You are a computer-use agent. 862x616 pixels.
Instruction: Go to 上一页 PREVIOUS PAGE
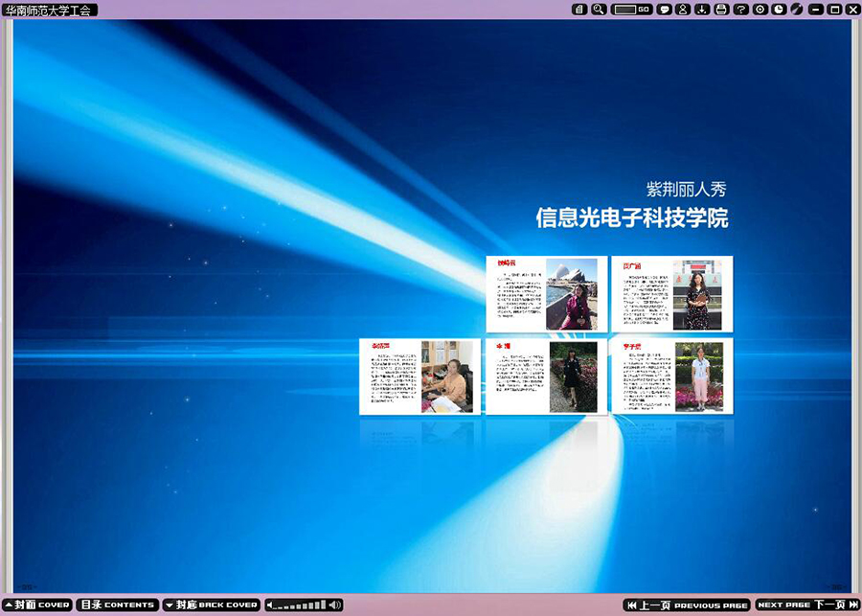687,605
